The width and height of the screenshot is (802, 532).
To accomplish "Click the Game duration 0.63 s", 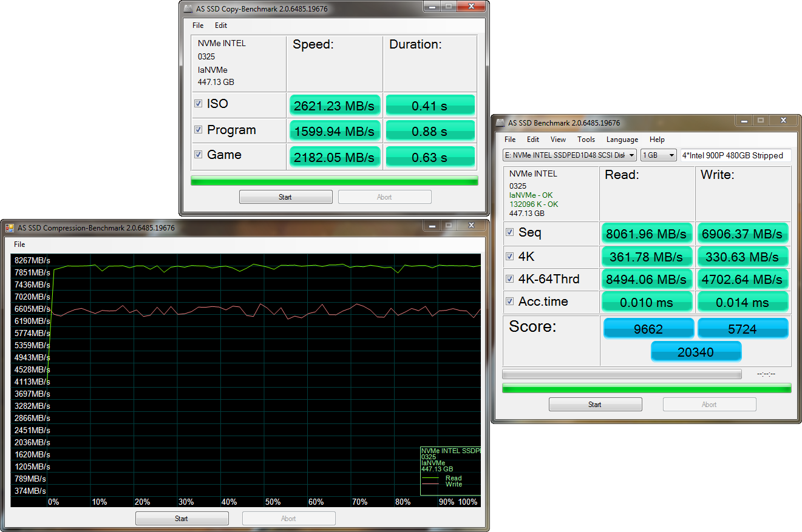I will 430,157.
